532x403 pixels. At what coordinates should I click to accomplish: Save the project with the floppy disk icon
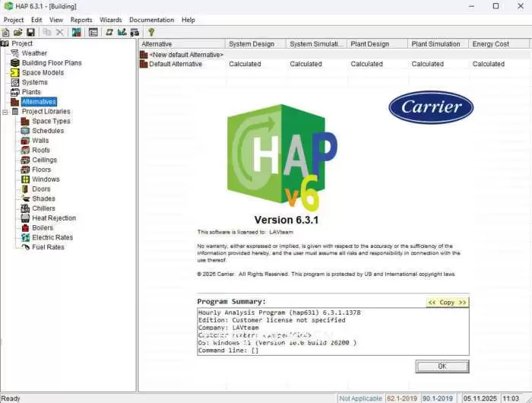30,32
